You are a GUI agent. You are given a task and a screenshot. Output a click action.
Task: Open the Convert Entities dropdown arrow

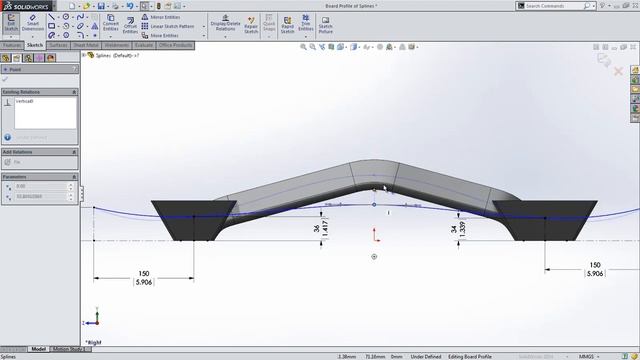click(111, 36)
